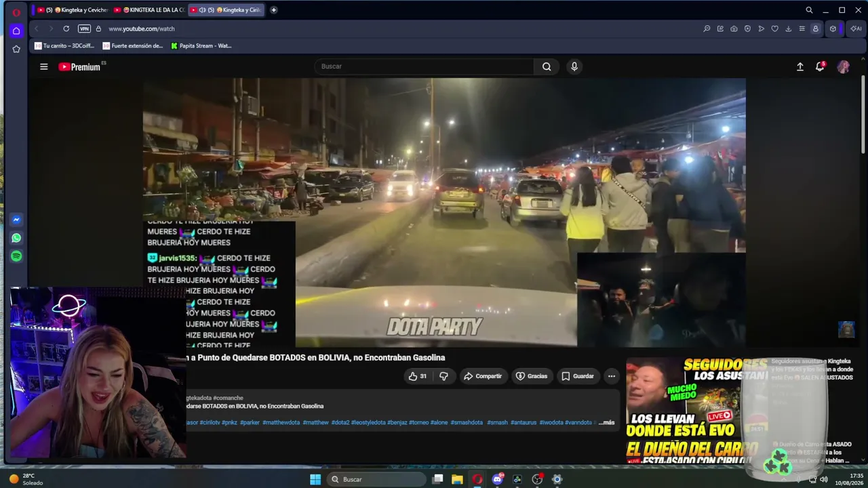Open the YouTube hamburger guide menu
Image resolution: width=868 pixels, height=488 pixels.
click(44, 66)
